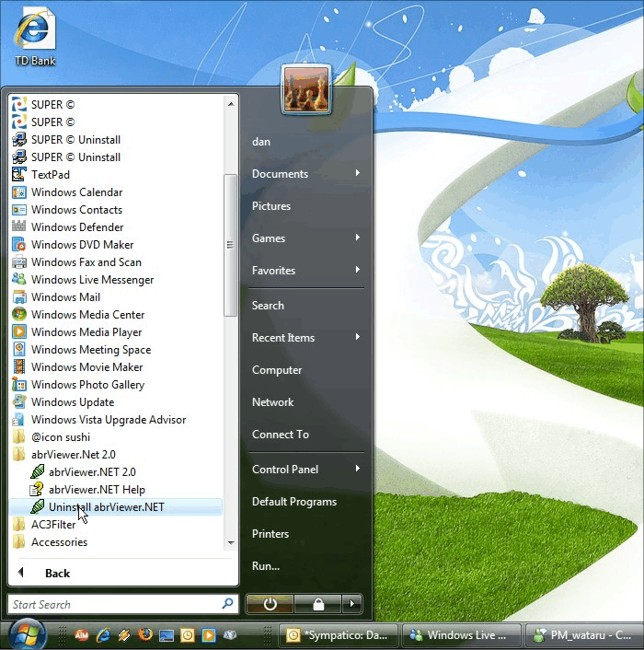644x650 pixels.
Task: Open Windows Movie Maker
Action: [x=86, y=367]
